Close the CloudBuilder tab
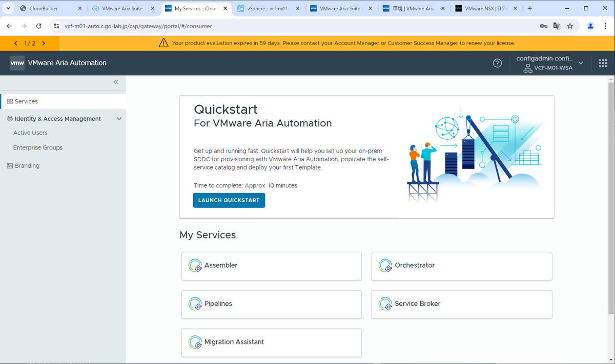The height and width of the screenshot is (364, 615). point(79,9)
